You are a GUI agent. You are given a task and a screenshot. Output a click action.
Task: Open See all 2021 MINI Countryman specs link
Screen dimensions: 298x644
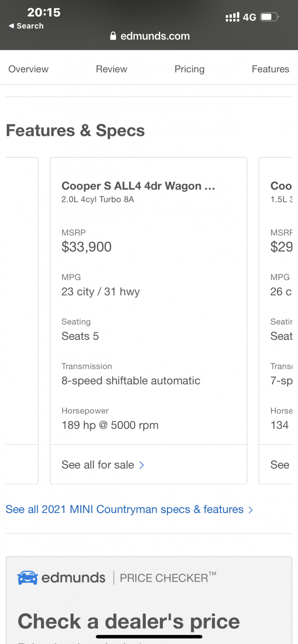coord(124,509)
